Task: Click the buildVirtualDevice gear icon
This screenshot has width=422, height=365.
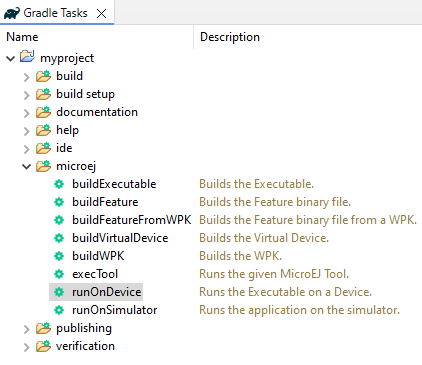Action: pyautogui.click(x=59, y=238)
